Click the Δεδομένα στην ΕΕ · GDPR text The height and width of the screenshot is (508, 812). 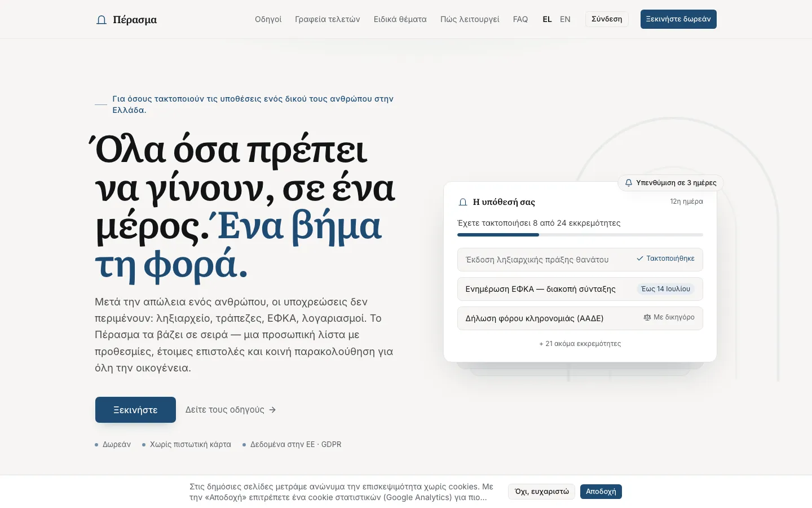[295, 445]
